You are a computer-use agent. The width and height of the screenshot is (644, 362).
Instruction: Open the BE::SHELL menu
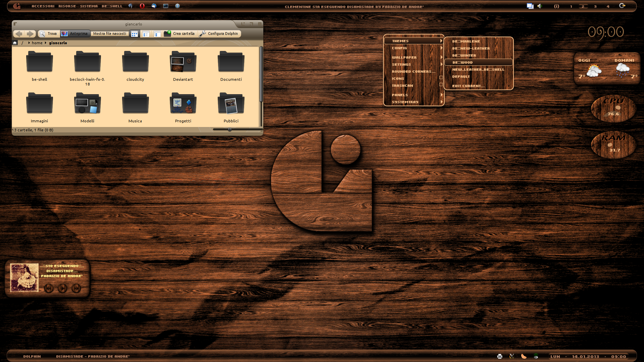click(112, 6)
